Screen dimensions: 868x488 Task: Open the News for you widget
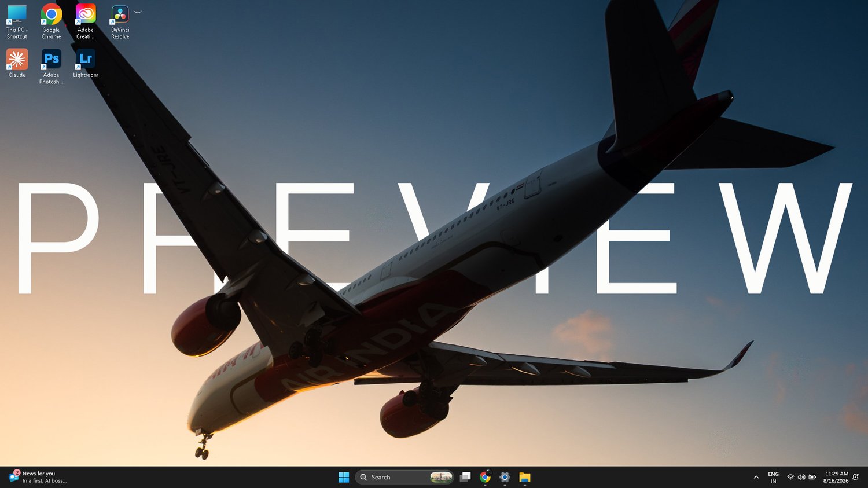coord(38,477)
